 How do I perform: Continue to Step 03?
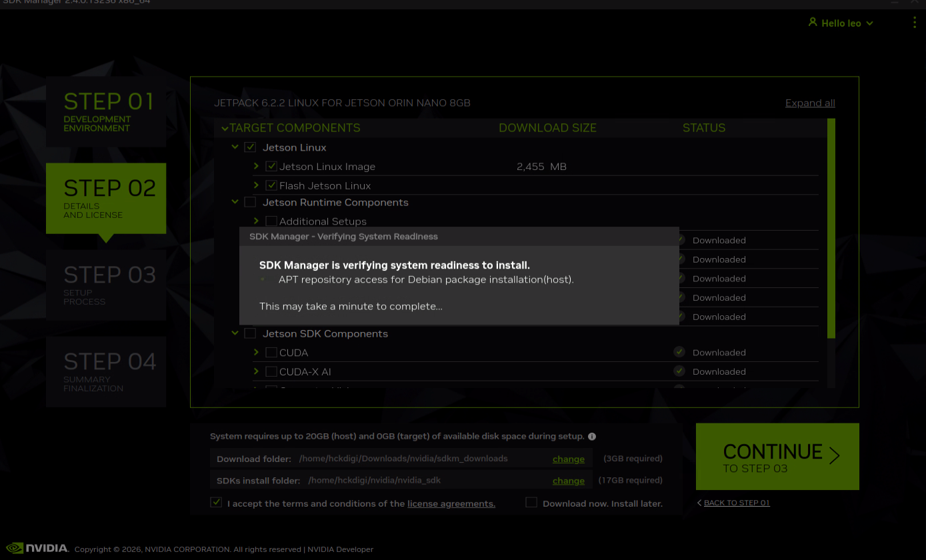pos(777,457)
